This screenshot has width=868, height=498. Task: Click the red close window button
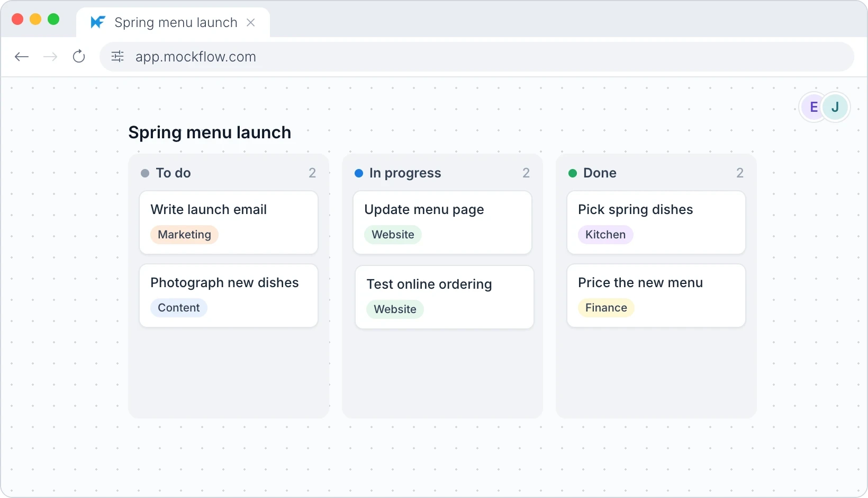(17, 19)
